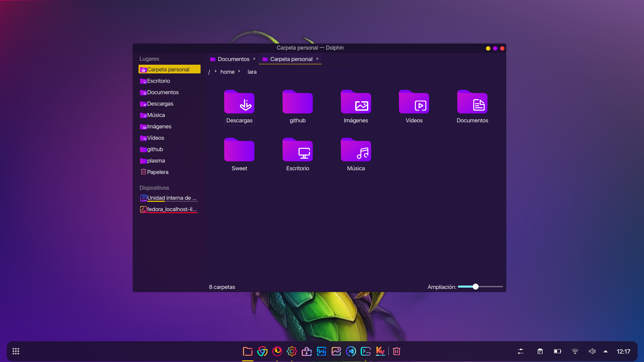Close the Documentos tab
This screenshot has height=362, width=644.
pyautogui.click(x=254, y=59)
